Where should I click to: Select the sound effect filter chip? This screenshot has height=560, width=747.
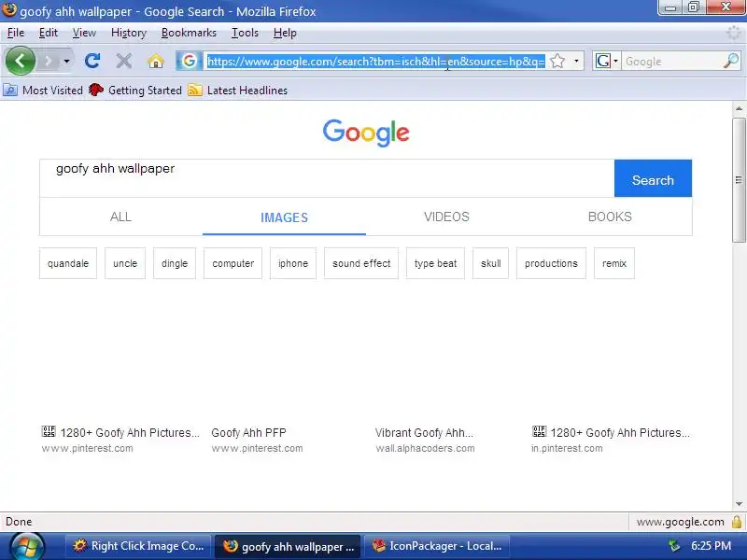[x=361, y=263]
